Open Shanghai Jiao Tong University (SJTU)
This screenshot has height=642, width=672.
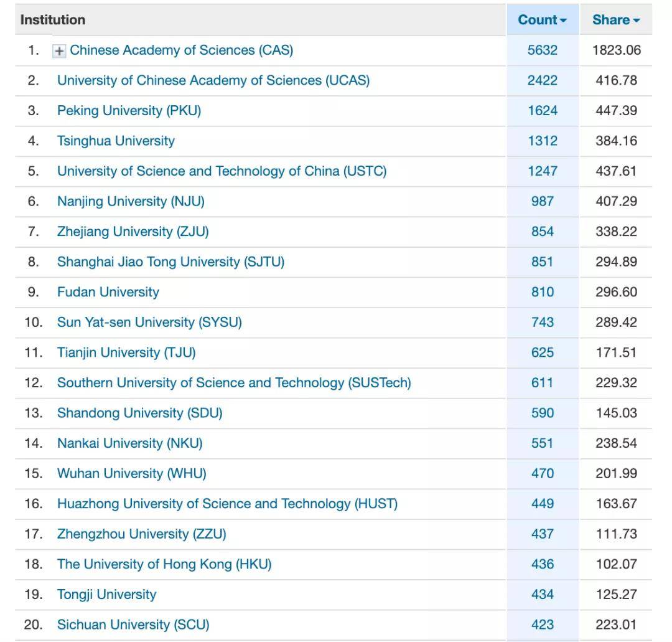coord(170,262)
